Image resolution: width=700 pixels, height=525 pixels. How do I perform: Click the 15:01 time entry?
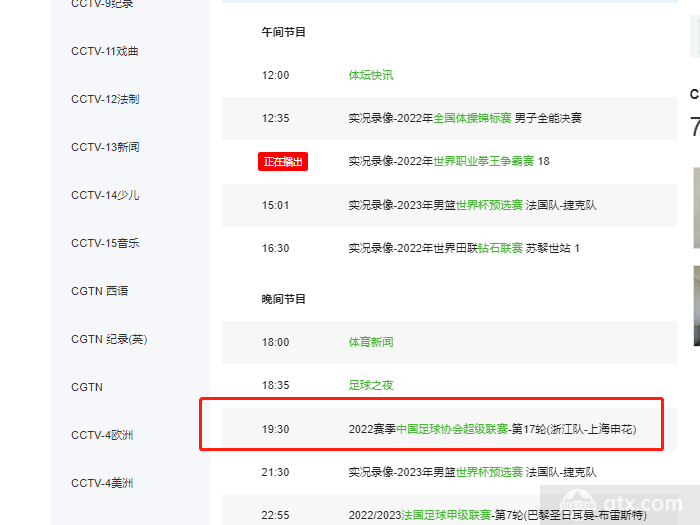pyautogui.click(x=275, y=205)
